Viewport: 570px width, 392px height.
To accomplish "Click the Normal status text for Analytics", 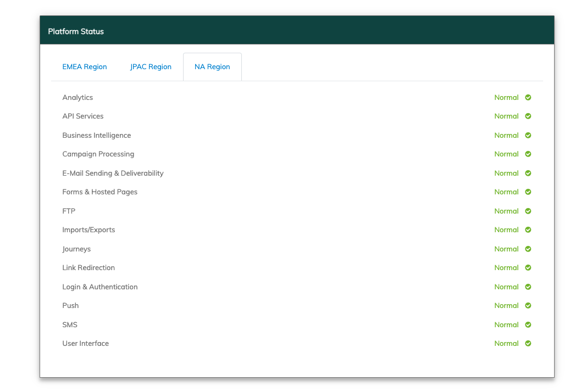I will 506,98.
